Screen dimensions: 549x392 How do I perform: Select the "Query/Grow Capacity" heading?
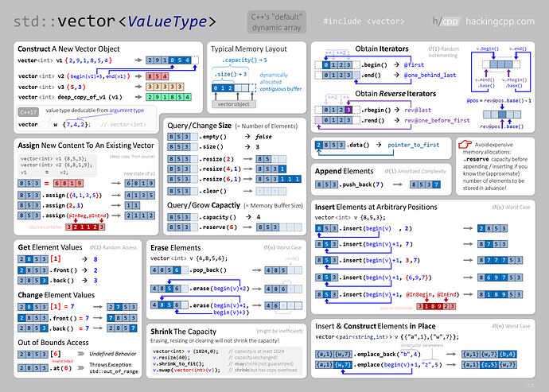(204, 205)
